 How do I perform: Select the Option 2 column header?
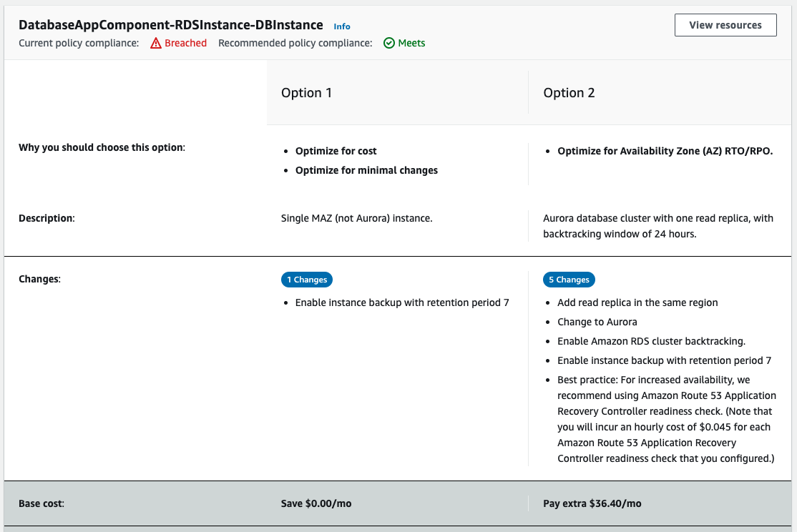[x=569, y=92]
